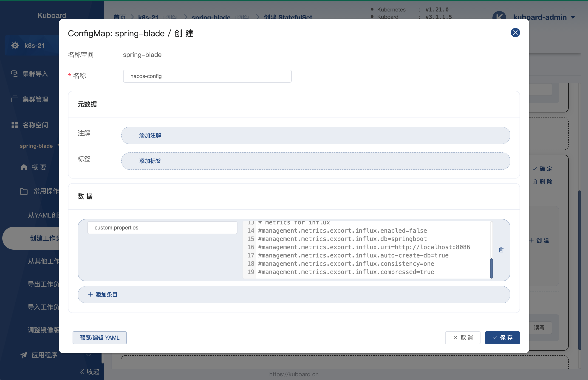Add a label with 添加标签
The image size is (588, 380).
(316, 161)
